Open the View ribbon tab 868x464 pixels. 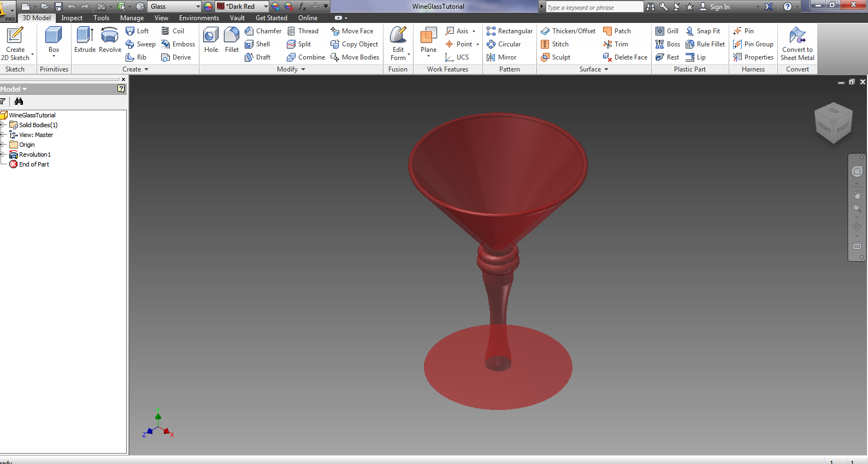161,18
